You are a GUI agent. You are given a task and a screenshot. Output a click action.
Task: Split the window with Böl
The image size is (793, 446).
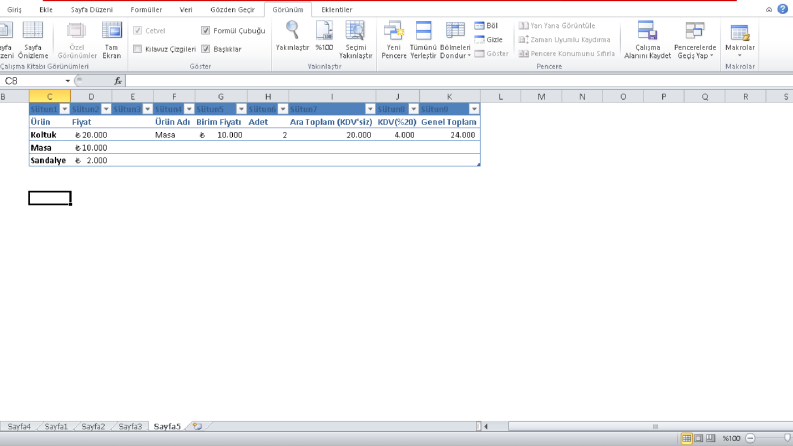click(486, 26)
